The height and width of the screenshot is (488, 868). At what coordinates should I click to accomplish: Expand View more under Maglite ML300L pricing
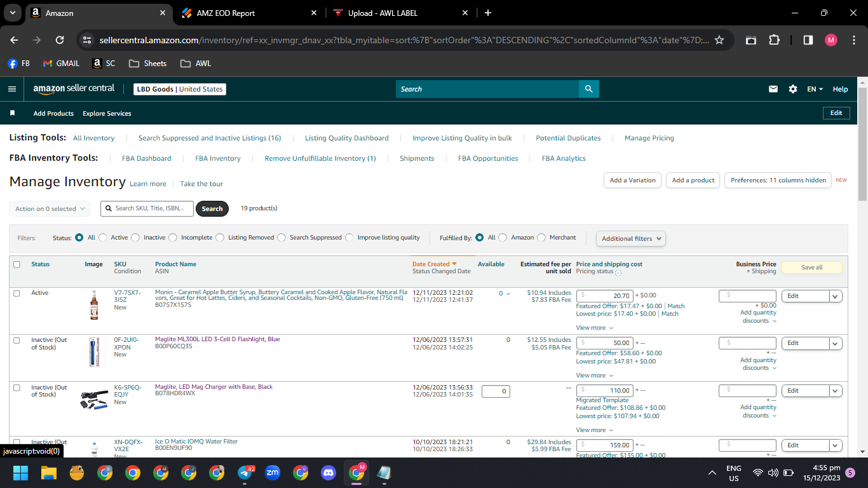tap(595, 376)
